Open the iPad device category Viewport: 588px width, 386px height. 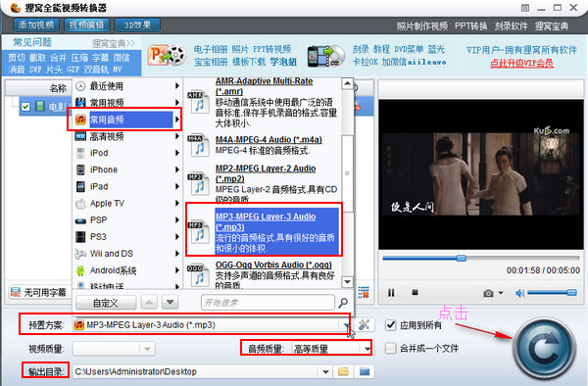click(127, 186)
